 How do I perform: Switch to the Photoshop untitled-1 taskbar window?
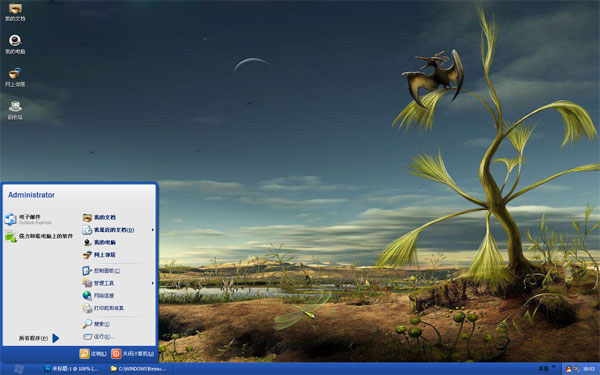coord(71,369)
